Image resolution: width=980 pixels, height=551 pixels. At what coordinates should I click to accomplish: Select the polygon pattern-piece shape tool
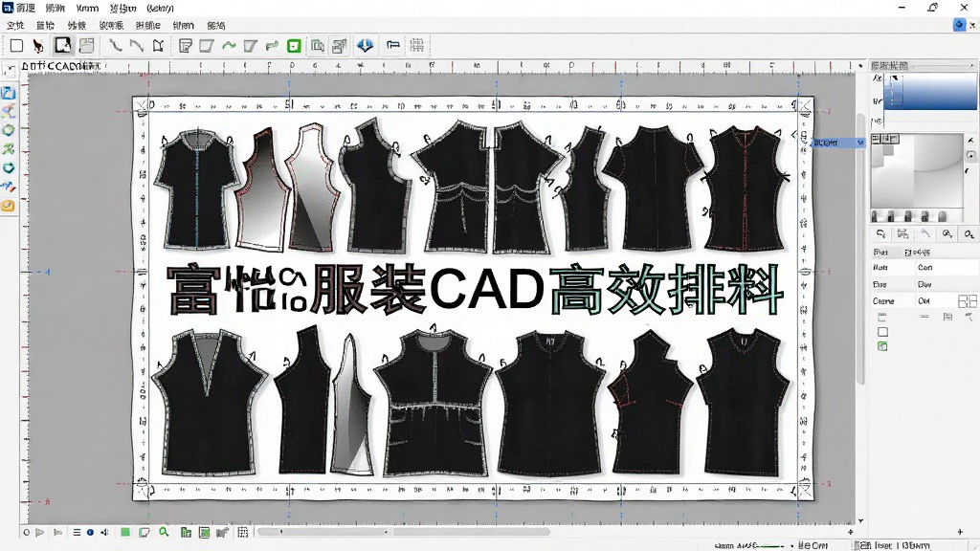(158, 46)
